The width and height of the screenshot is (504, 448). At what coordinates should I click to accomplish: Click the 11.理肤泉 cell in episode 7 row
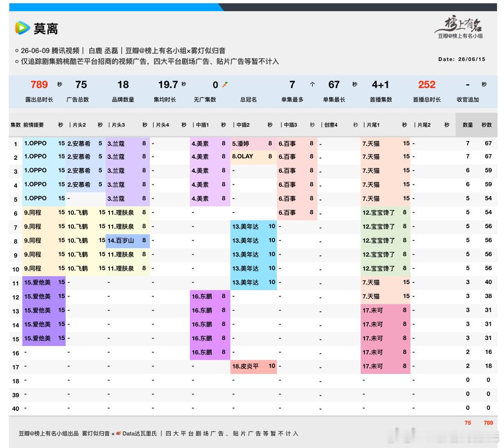[128, 226]
